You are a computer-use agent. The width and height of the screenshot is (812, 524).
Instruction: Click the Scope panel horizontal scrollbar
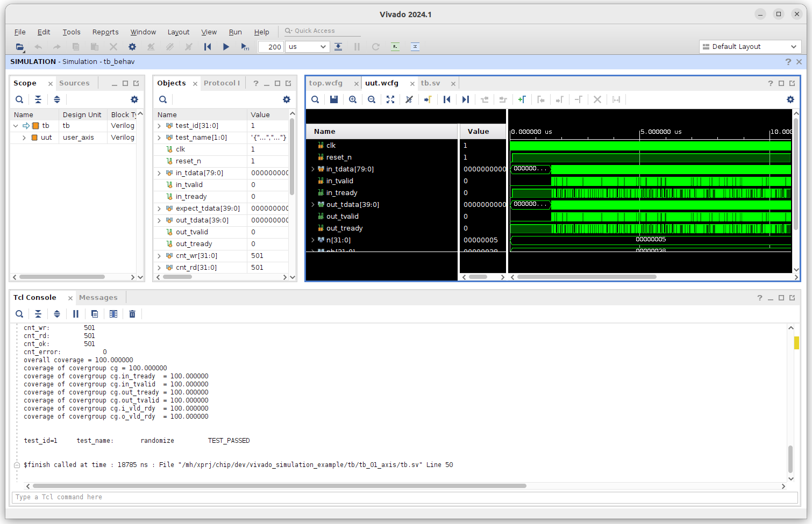pos(62,277)
